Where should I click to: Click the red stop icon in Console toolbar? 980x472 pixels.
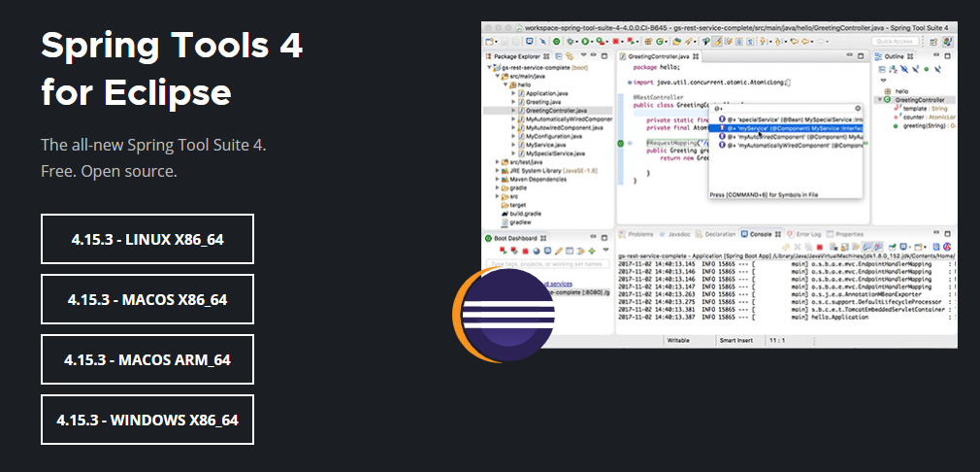point(819,248)
